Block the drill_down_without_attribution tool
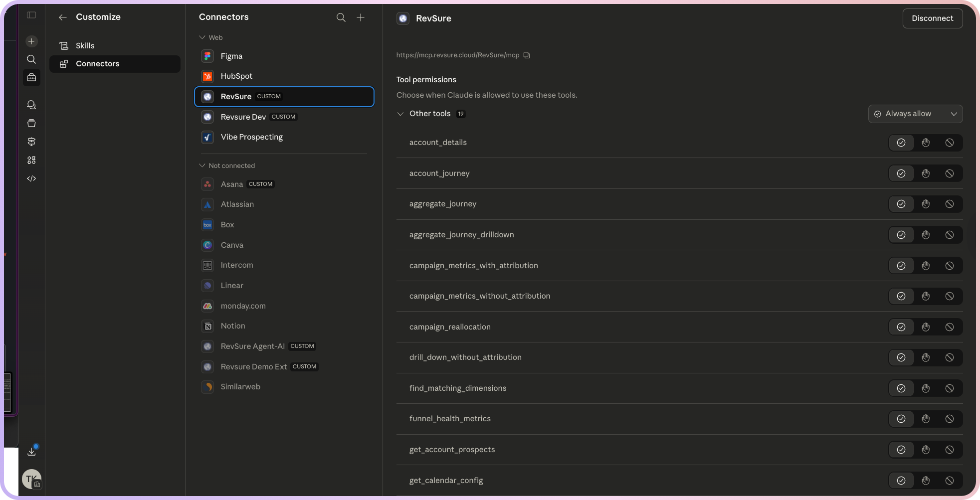The width and height of the screenshot is (980, 500). (950, 357)
